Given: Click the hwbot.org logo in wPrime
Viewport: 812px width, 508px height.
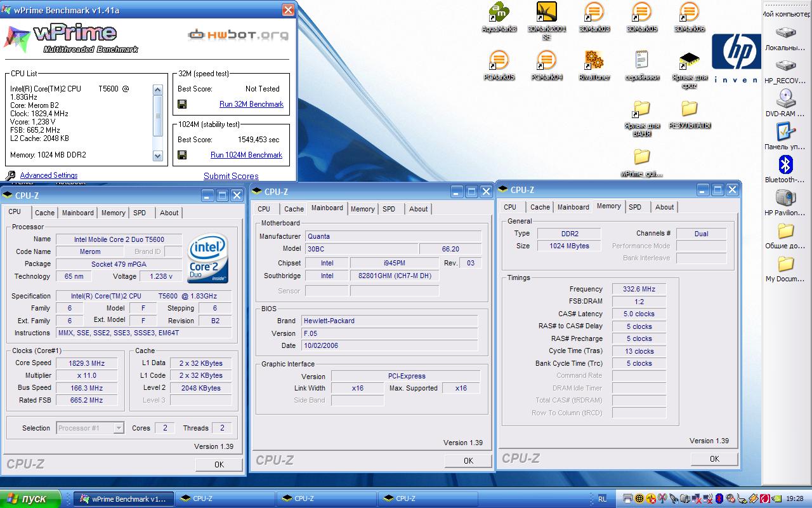Looking at the screenshot, I should click(x=239, y=35).
